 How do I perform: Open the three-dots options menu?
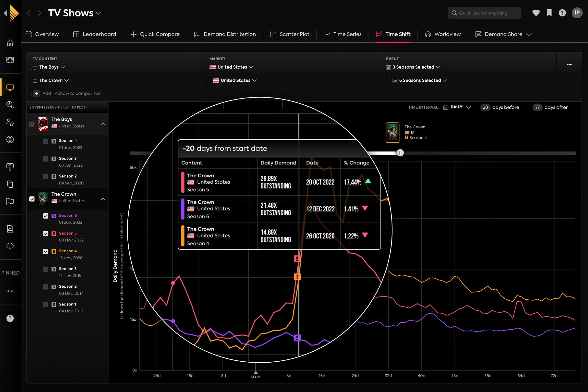[x=569, y=64]
